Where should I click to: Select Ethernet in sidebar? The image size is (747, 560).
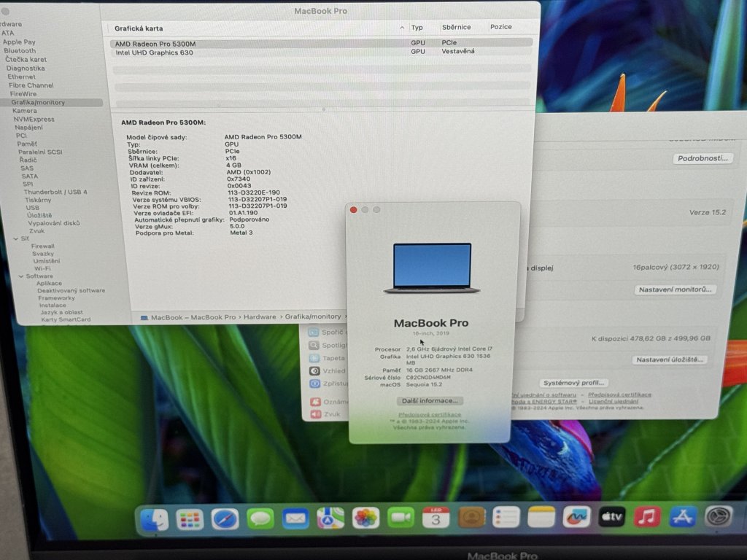pyautogui.click(x=21, y=77)
